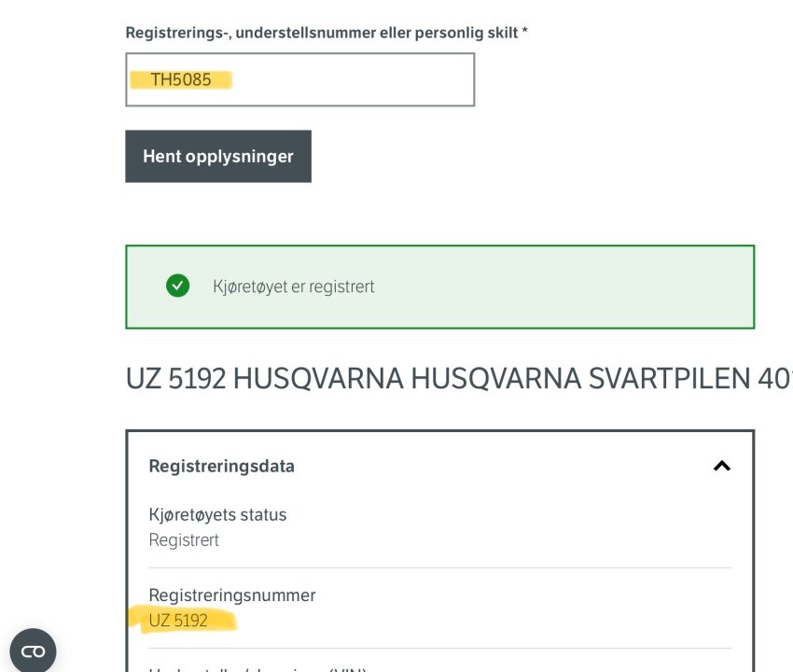This screenshot has height=672, width=793.
Task: Open the round dark floating CO widget
Action: pyautogui.click(x=33, y=651)
